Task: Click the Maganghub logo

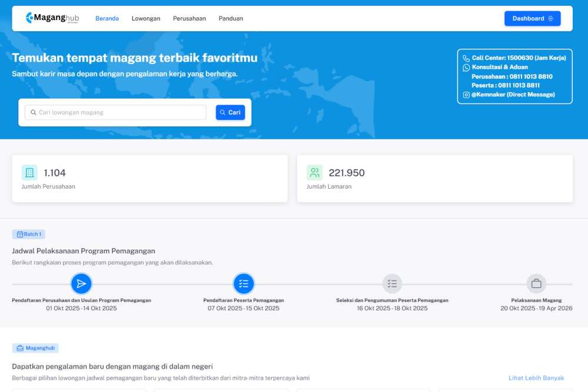Action: click(52, 18)
